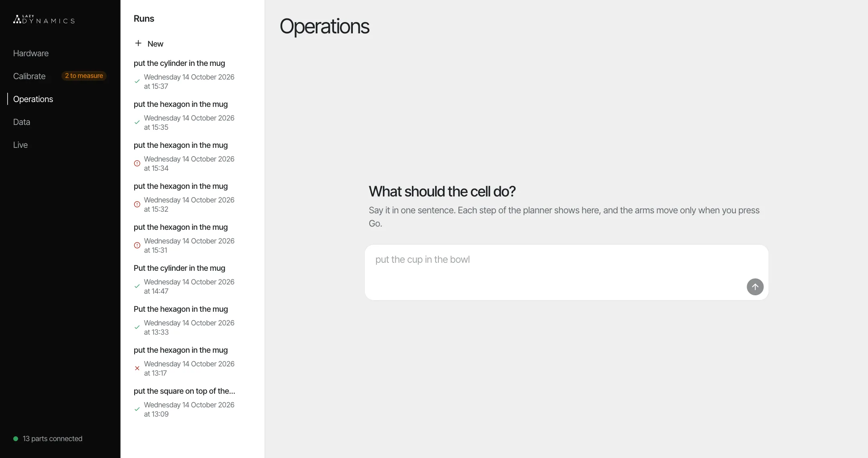Image resolution: width=868 pixels, height=458 pixels.
Task: Click red warning icon for 15:31 run
Action: pyautogui.click(x=137, y=245)
